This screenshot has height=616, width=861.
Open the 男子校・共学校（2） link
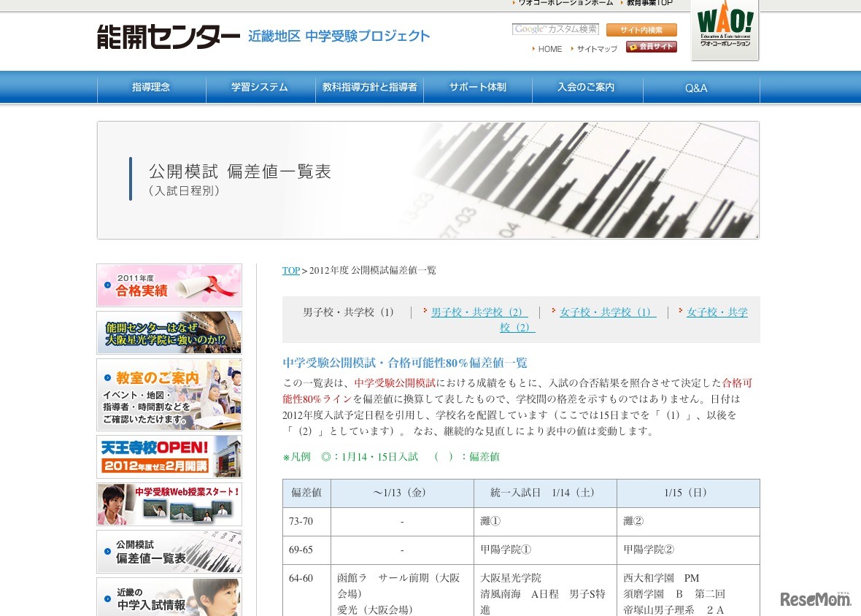479,312
